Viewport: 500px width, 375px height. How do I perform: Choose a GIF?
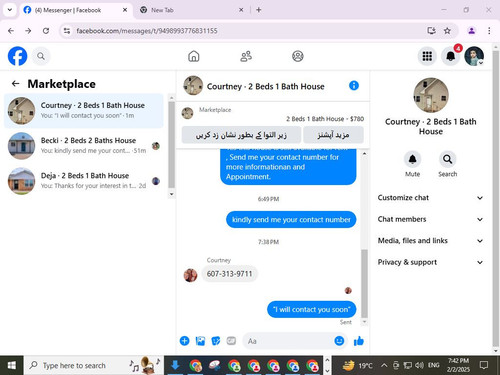pos(231,341)
